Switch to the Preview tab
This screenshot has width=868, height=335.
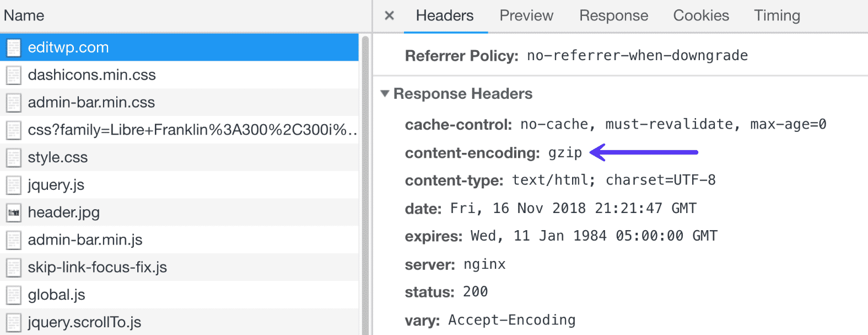525,15
